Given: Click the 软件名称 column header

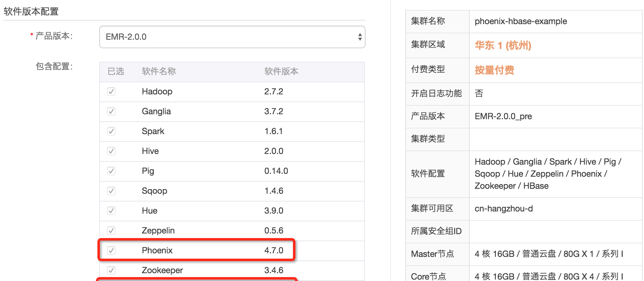Looking at the screenshot, I should [x=159, y=71].
